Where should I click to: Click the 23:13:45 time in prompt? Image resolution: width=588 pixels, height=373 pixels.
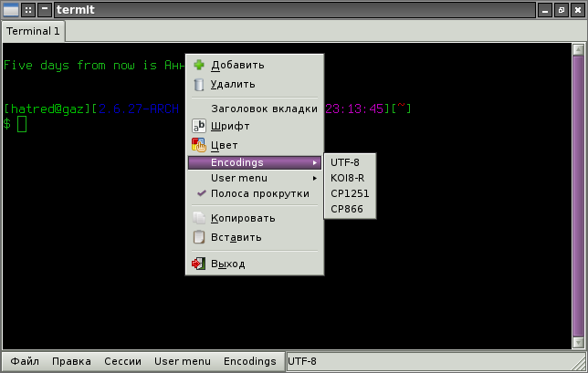coord(354,109)
